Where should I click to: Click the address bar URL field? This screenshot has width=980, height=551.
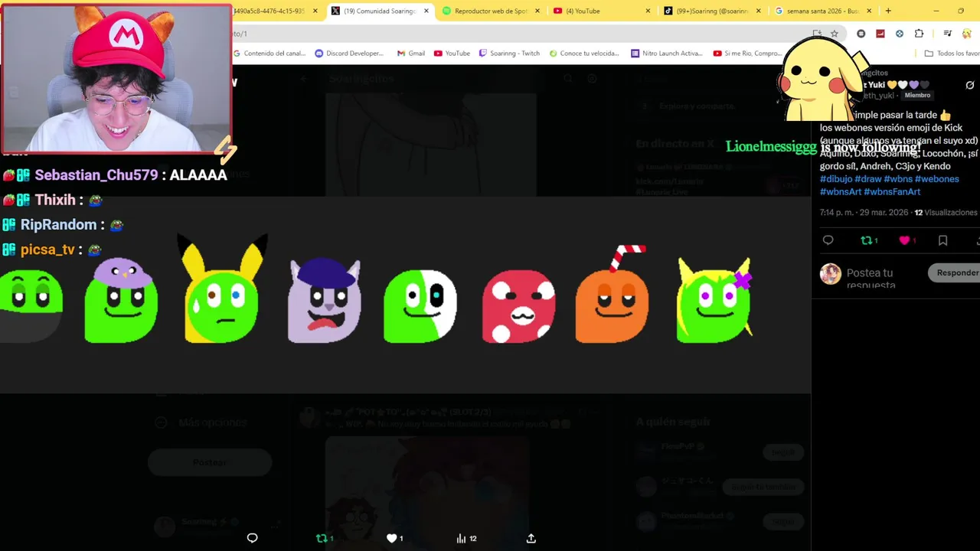521,34
